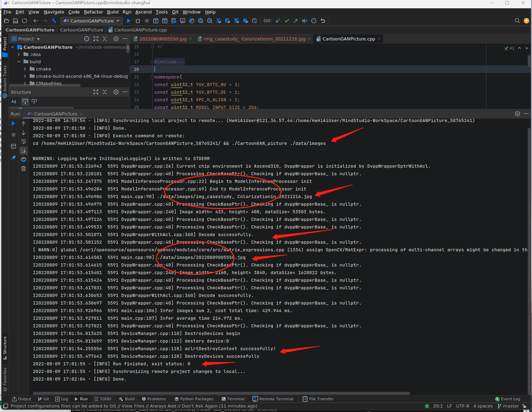The width and height of the screenshot is (532, 412).
Task: Expand the folded #include block
Action: (x=152, y=62)
